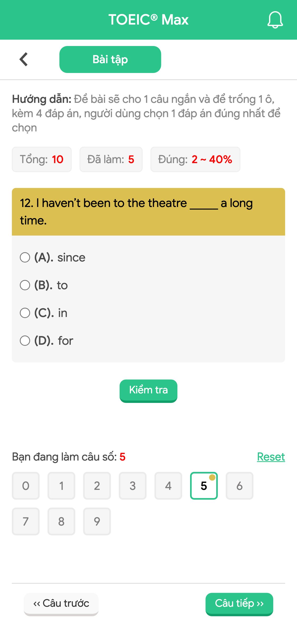Tap the Đã làm: 5 badge
The height and width of the screenshot is (644, 297).
coord(111,159)
